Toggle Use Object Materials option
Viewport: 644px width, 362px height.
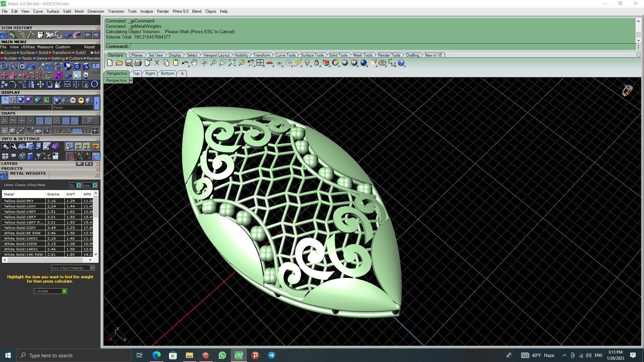92,268
